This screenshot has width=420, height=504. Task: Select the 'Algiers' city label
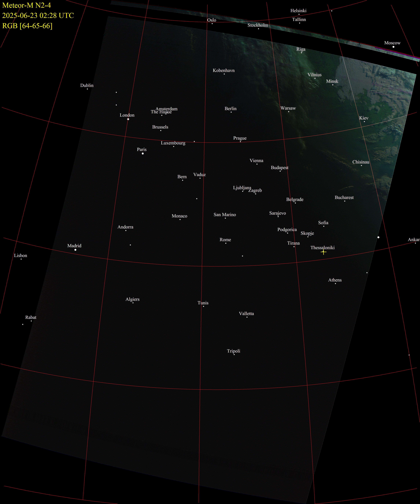tap(132, 299)
